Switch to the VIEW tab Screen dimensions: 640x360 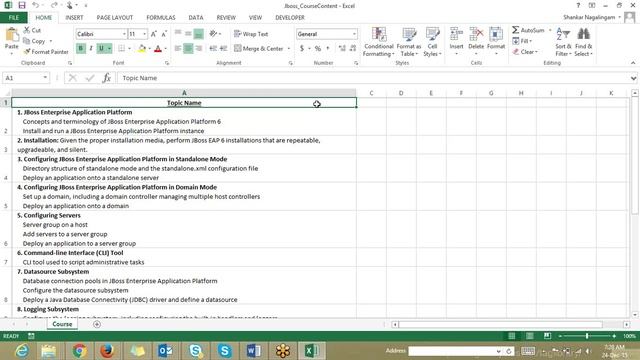(x=256, y=18)
